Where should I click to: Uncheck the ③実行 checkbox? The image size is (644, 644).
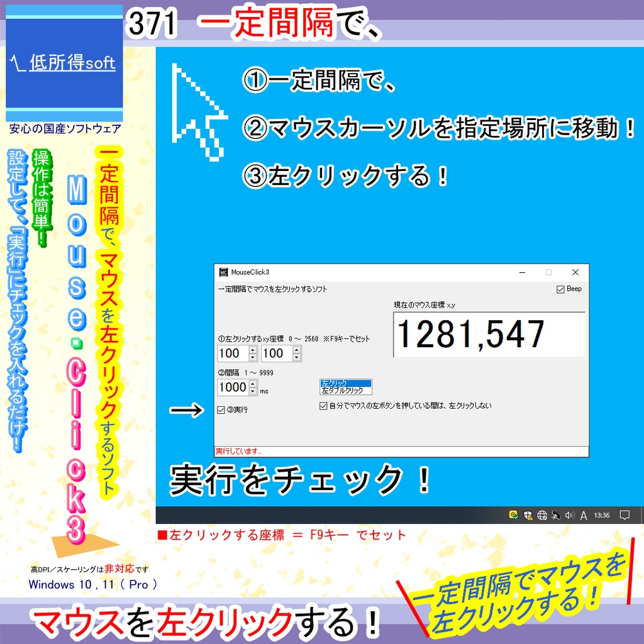pyautogui.click(x=221, y=409)
